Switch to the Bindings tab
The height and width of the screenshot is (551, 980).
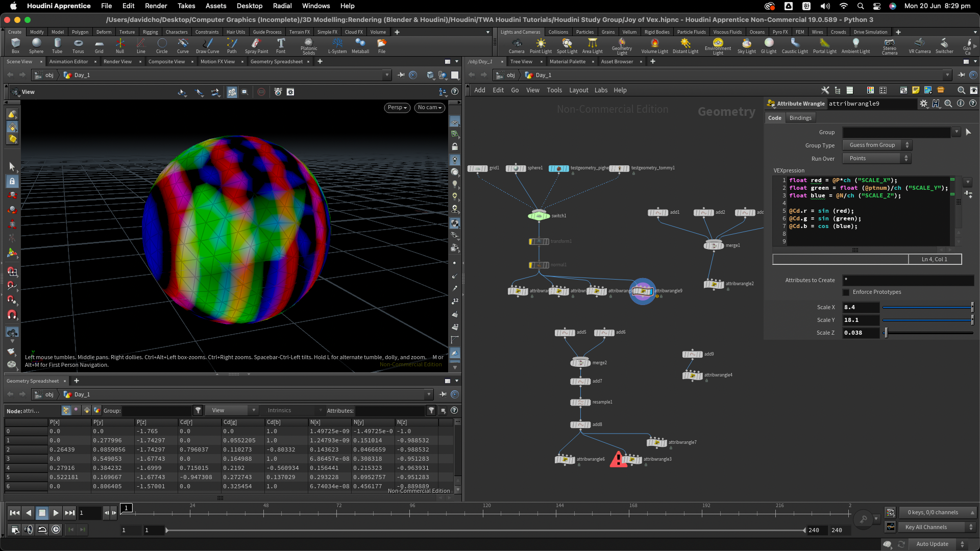tap(800, 118)
